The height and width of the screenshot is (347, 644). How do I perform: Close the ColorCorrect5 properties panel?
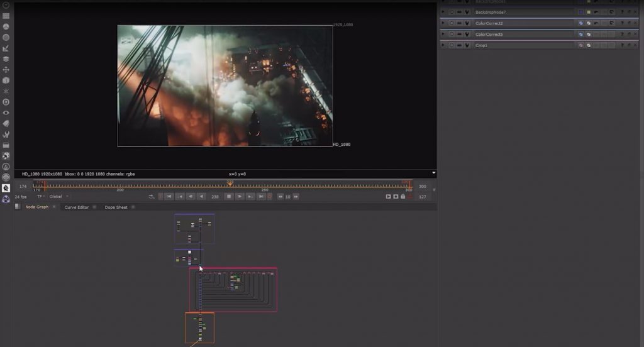coord(636,34)
